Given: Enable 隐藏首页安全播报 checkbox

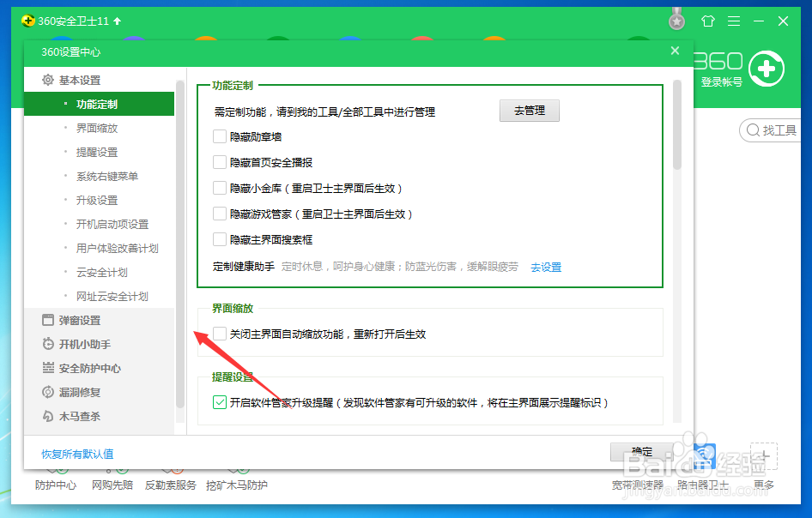Looking at the screenshot, I should pos(220,162).
